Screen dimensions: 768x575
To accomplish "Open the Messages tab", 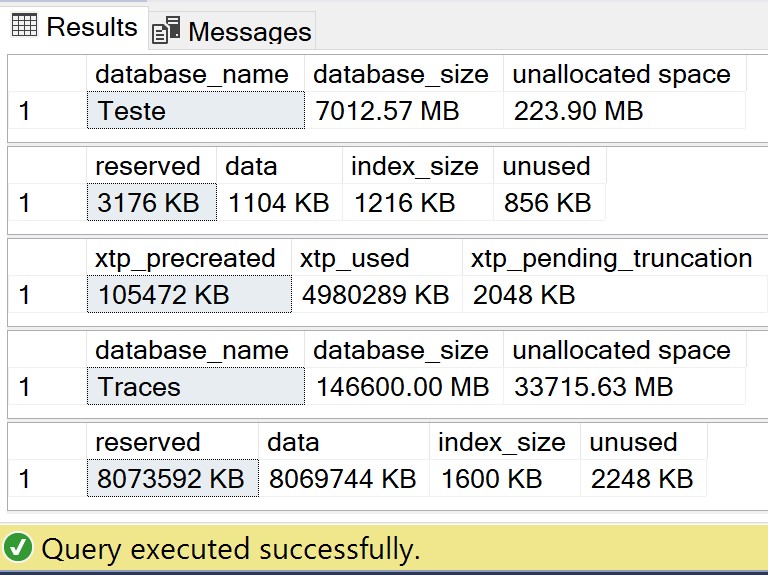I will click(232, 31).
